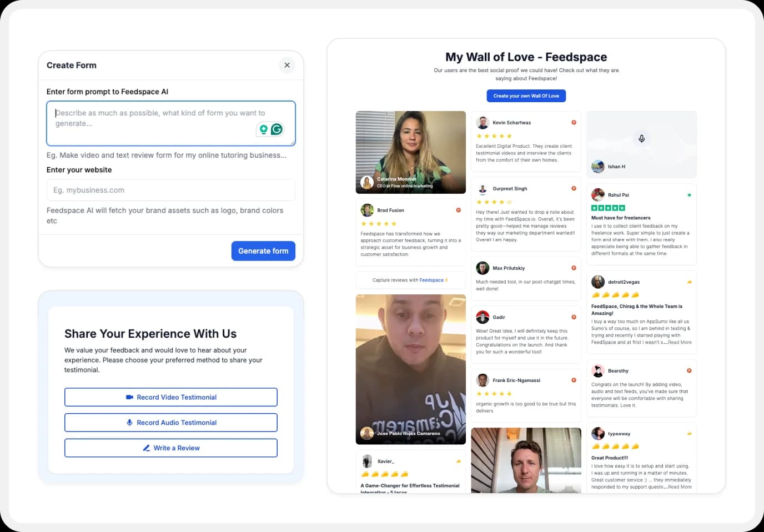Click the taco badge on detroit2vegas' review
Viewport: 764px width, 532px height.
point(688,282)
